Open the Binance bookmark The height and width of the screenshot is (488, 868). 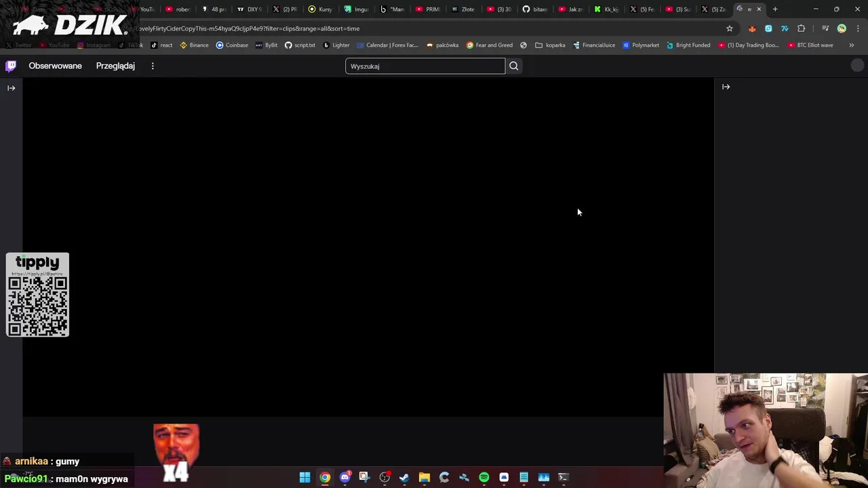point(194,45)
